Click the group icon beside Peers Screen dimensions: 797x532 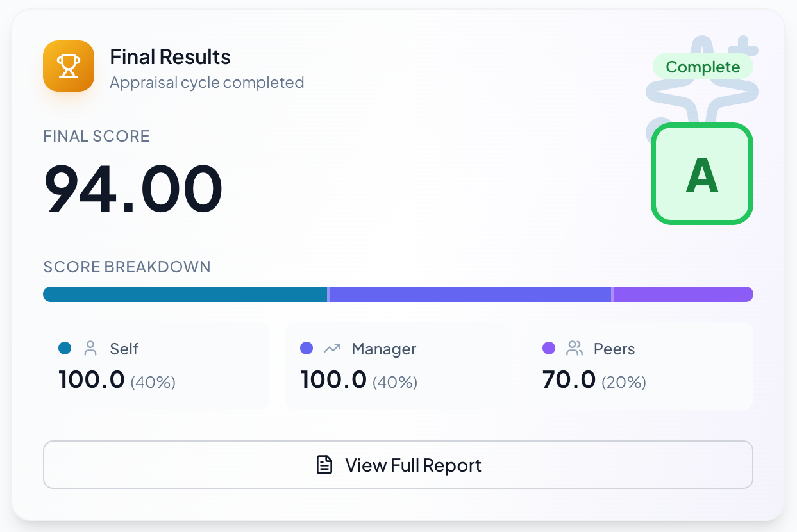tap(575, 349)
